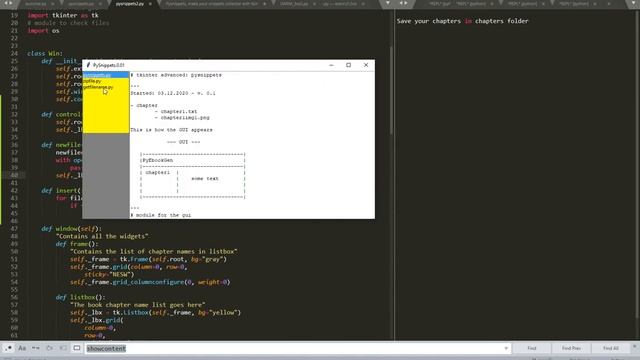
Task: Open the find history dropdown arrow
Action: tap(506, 348)
